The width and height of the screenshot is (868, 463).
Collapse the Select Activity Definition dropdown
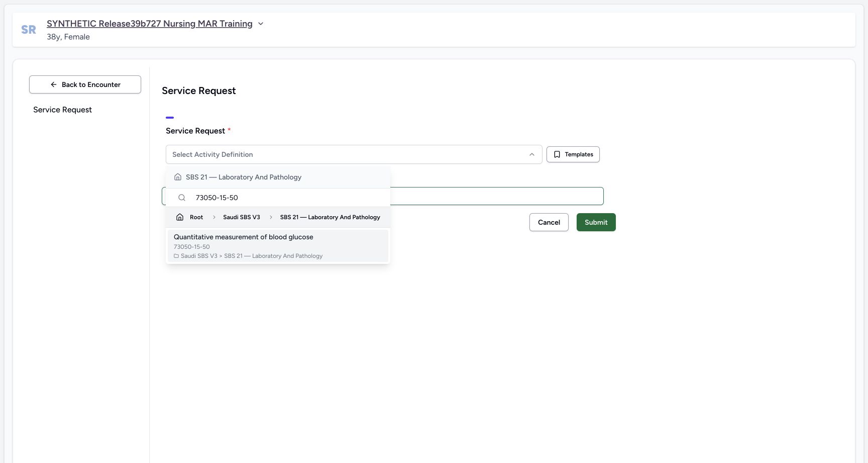pos(354,154)
